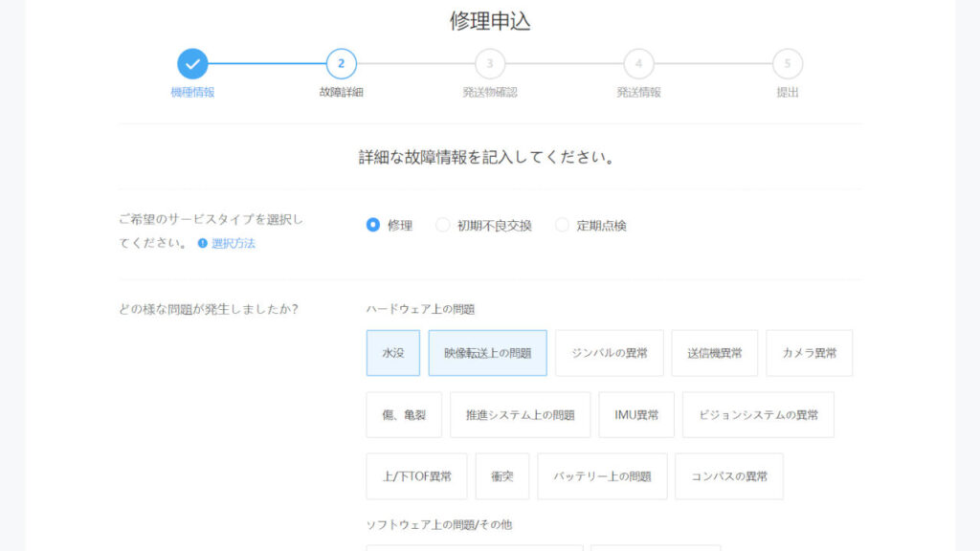The height and width of the screenshot is (551, 980).
Task: Click the コンパスの異常 button
Action: click(x=729, y=476)
